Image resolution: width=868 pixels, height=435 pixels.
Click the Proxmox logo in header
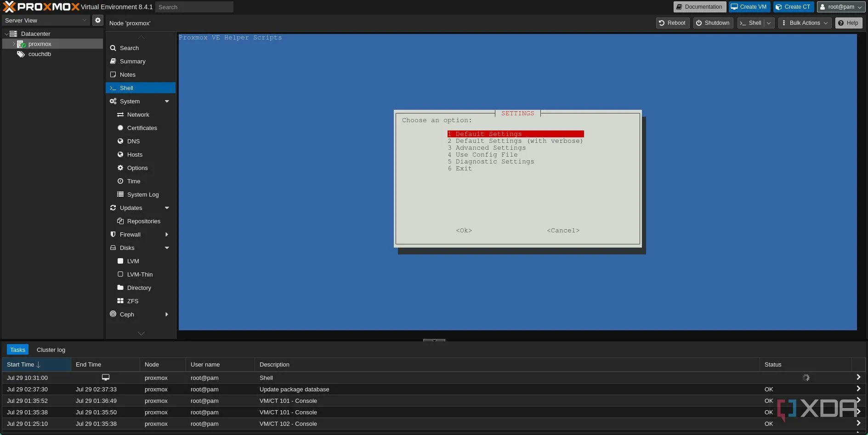41,7
